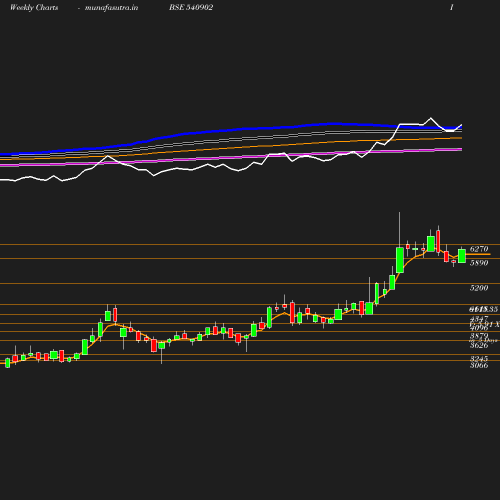Viewport: 500px width, 500px height.
Task: Click the 'BSE 540902' stock code label
Action: click(x=191, y=7)
